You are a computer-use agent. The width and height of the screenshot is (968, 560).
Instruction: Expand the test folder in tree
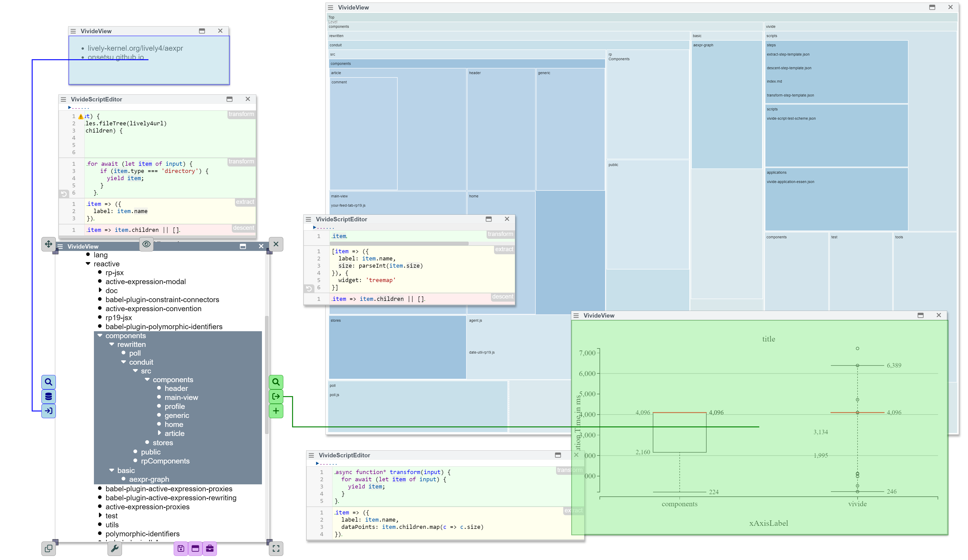[x=100, y=515]
